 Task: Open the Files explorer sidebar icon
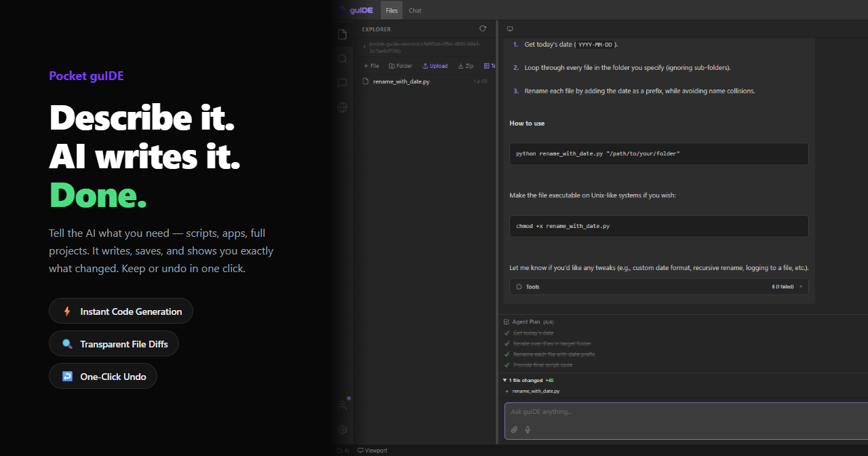pyautogui.click(x=342, y=35)
